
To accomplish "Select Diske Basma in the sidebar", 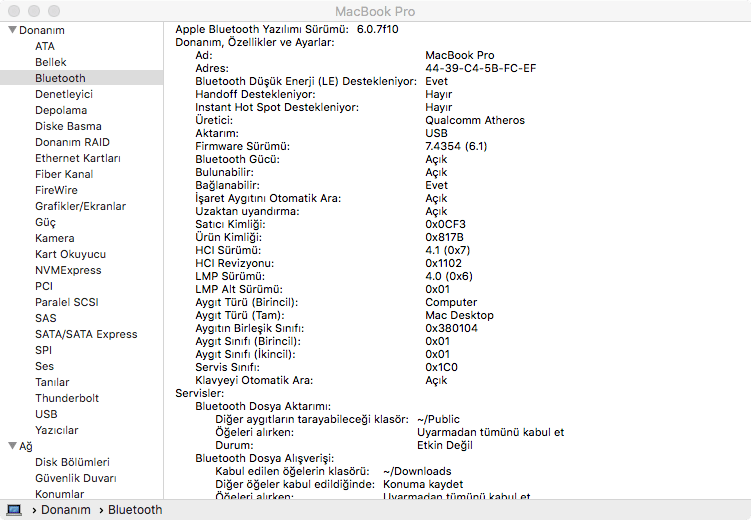I will [68, 126].
